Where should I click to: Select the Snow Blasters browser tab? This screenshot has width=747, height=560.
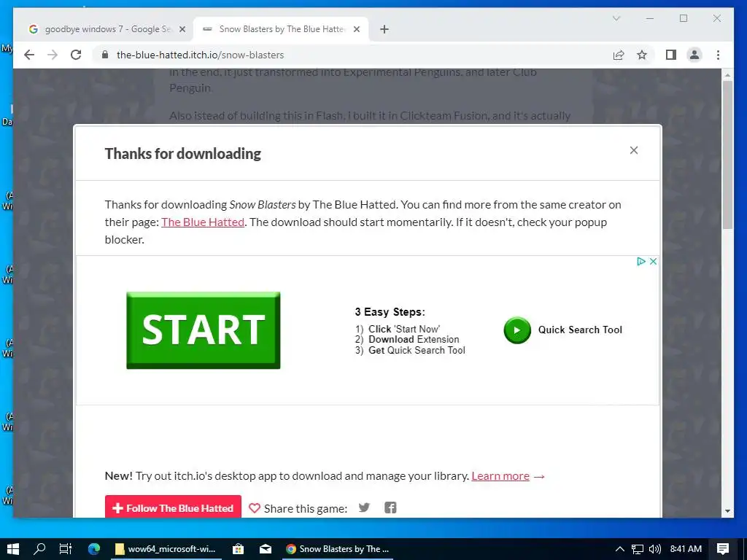tap(281, 29)
